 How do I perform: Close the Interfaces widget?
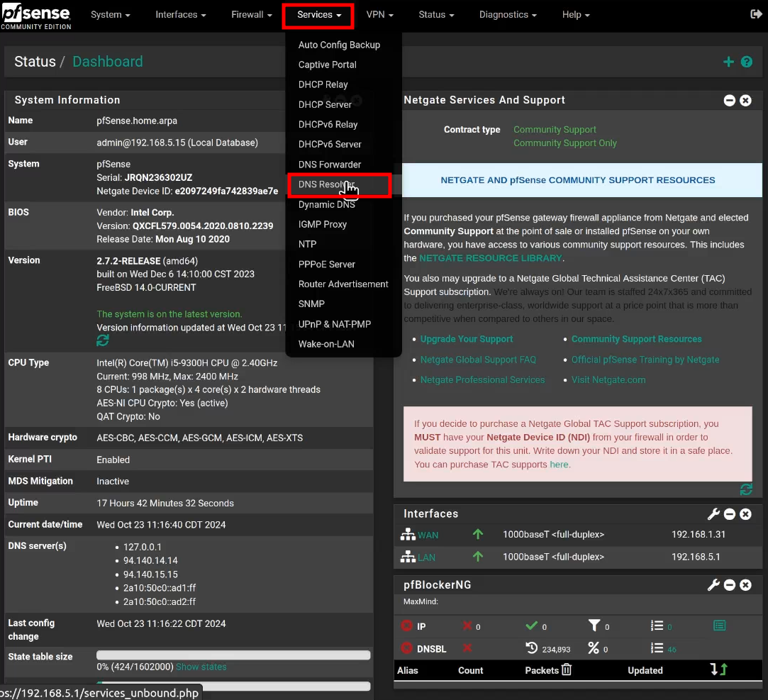tap(745, 514)
